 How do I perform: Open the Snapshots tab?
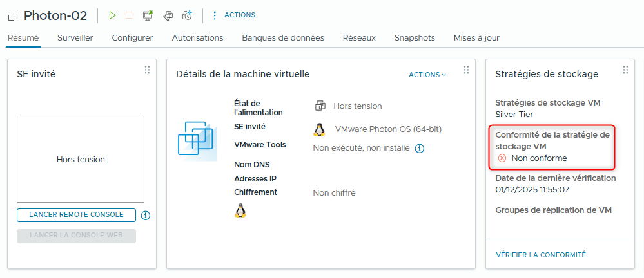coord(415,38)
